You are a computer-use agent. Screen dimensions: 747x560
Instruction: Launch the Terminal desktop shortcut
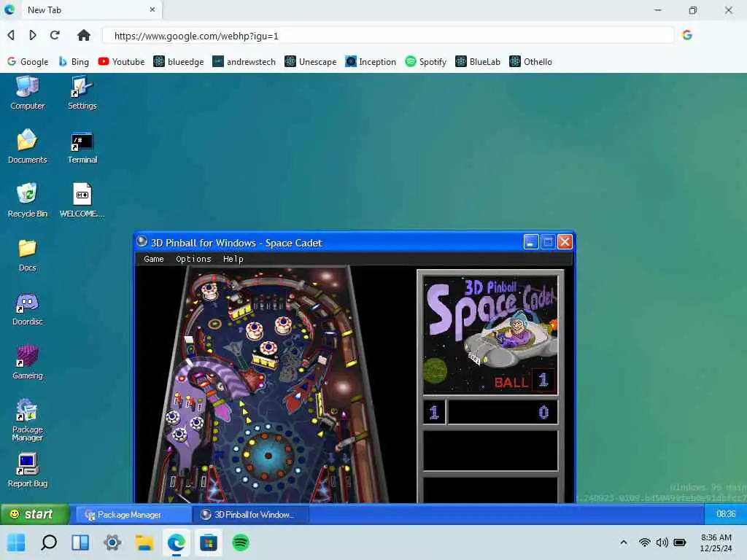coord(82,147)
